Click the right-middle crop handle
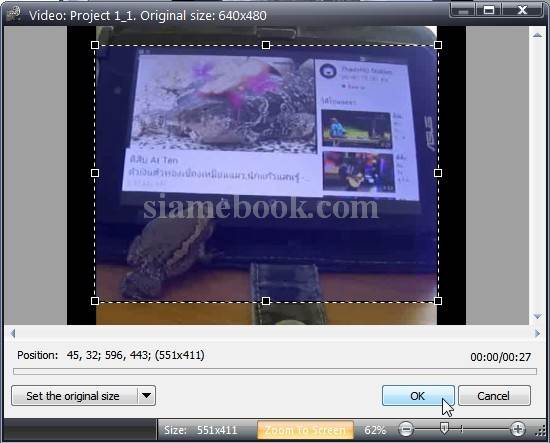 pyautogui.click(x=438, y=173)
